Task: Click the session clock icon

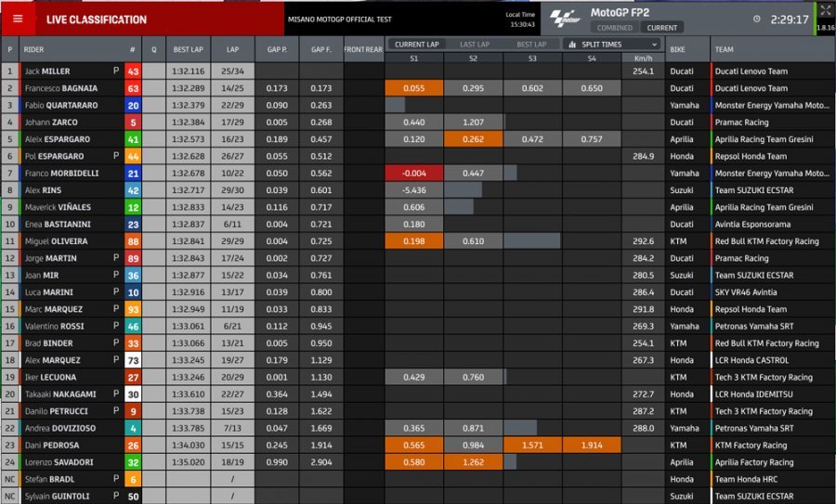Action: pyautogui.click(x=757, y=19)
